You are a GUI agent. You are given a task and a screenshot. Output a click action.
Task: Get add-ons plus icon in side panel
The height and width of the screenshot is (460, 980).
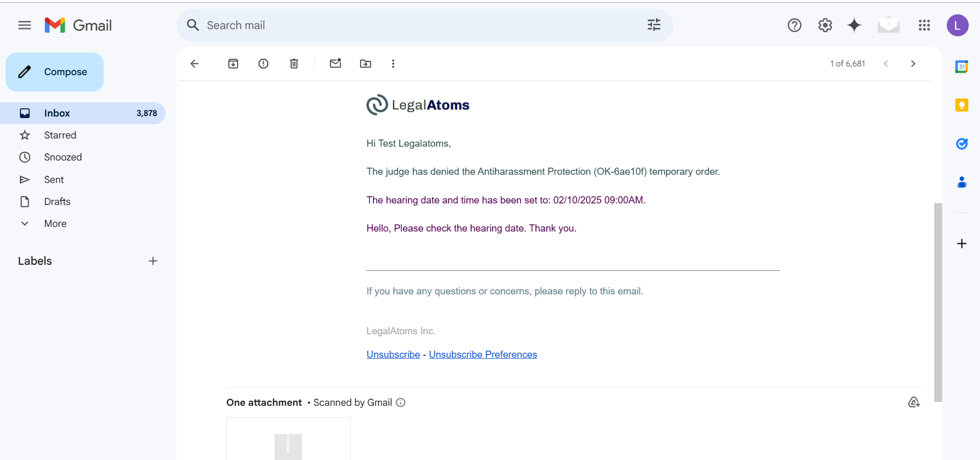coord(962,243)
